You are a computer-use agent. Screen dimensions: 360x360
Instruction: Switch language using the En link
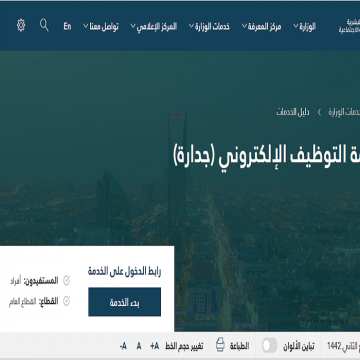click(67, 27)
